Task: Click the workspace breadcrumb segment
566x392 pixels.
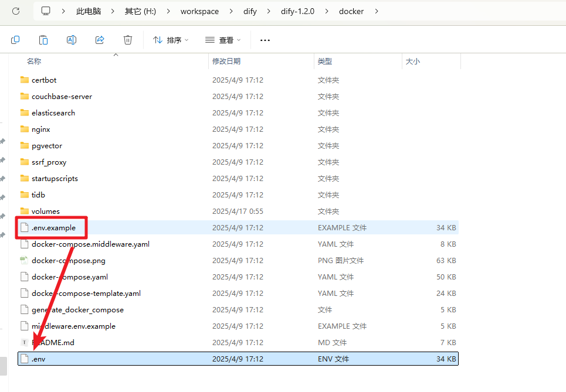Action: (199, 11)
